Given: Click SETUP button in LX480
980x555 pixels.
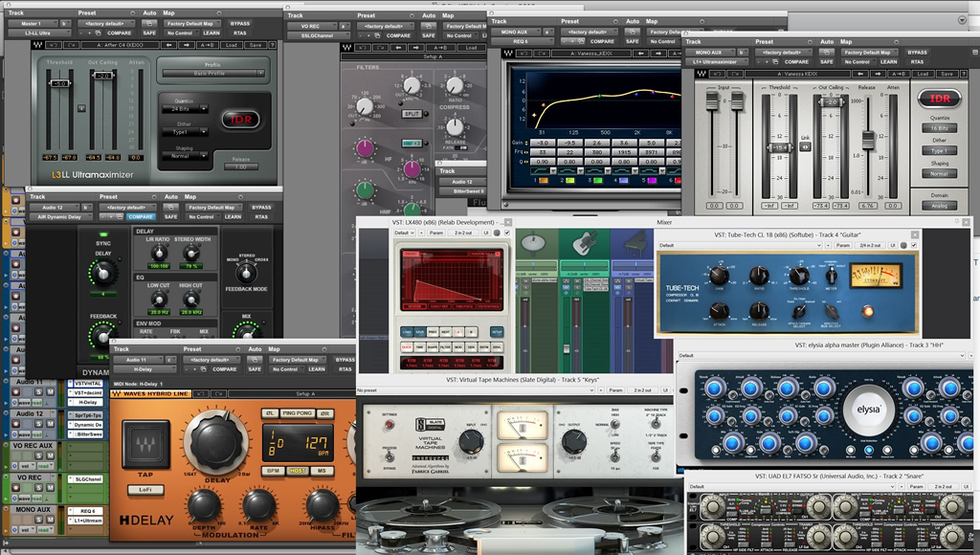Looking at the screenshot, I should pyautogui.click(x=497, y=332).
